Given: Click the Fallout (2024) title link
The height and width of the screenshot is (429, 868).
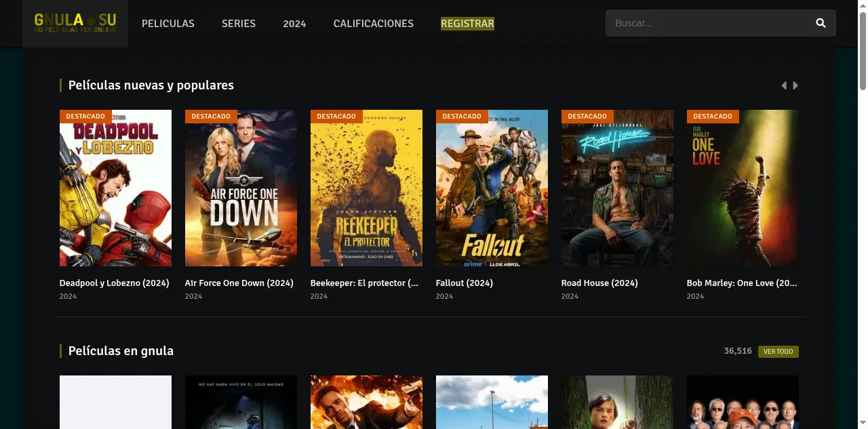Looking at the screenshot, I should coord(465,283).
